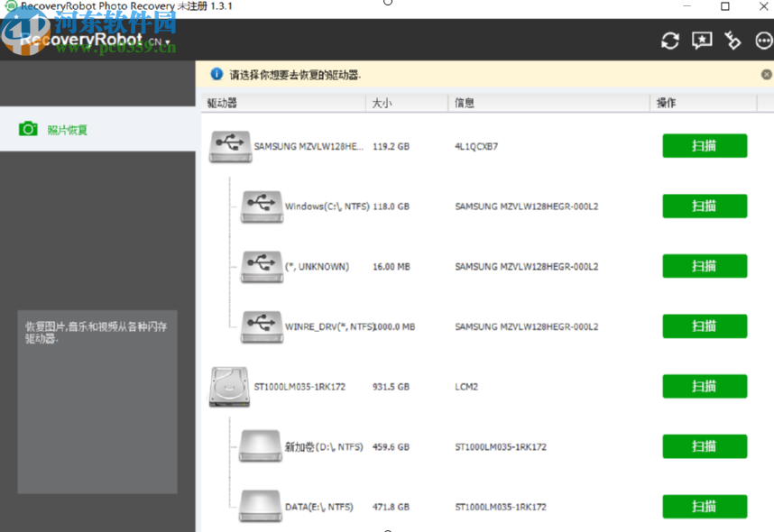Viewport: 774px width, 532px height.
Task: Select DATA E: volume icon
Action: (261, 506)
